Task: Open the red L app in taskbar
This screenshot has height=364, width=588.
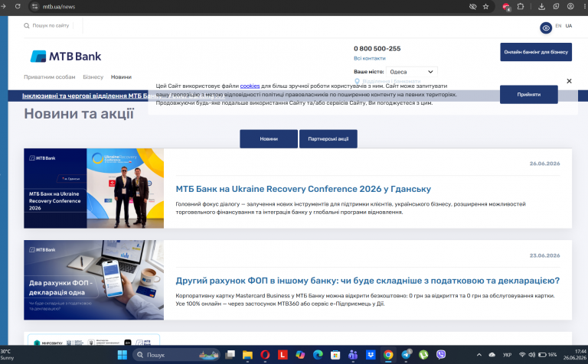Action: (283, 355)
